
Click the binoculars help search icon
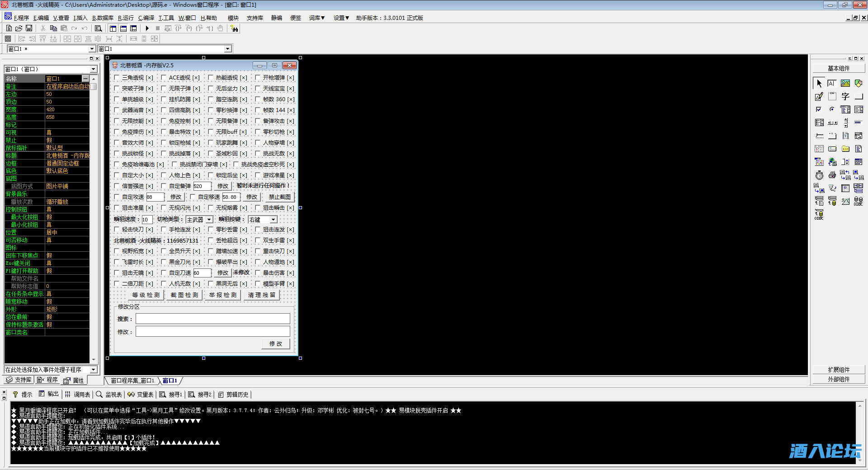click(x=234, y=28)
